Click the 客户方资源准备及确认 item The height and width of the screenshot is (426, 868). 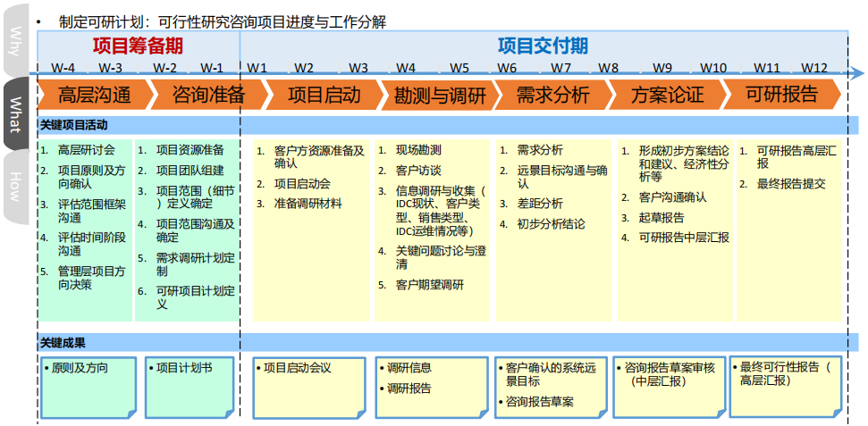pos(311,156)
